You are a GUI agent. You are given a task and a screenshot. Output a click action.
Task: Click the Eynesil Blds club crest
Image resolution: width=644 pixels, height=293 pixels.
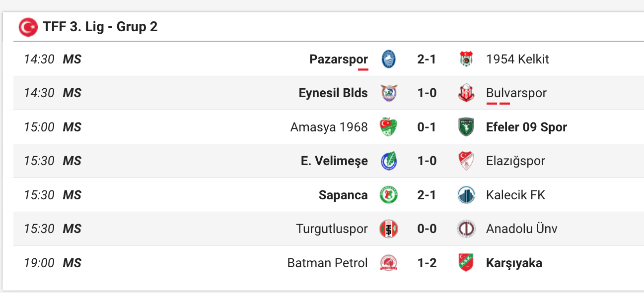389,93
